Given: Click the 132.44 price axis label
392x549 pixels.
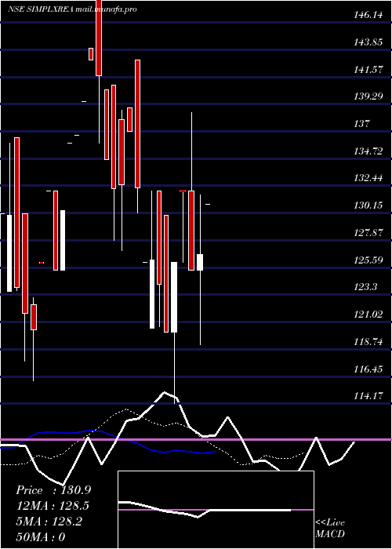Looking at the screenshot, I should point(368,178).
